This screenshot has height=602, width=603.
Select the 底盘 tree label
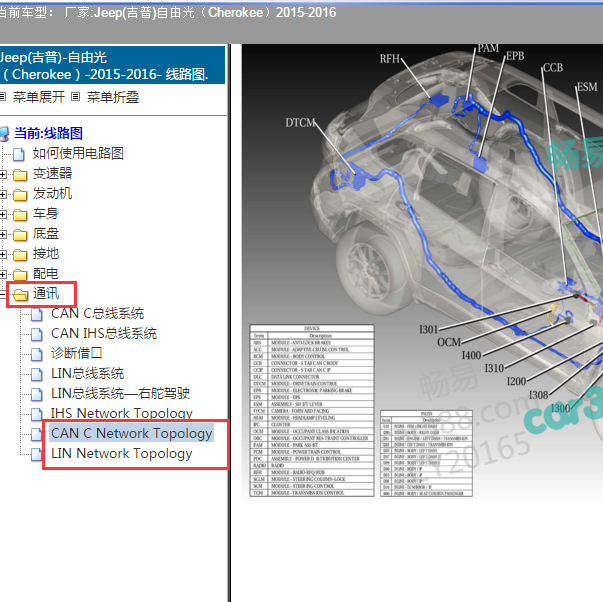click(x=46, y=233)
